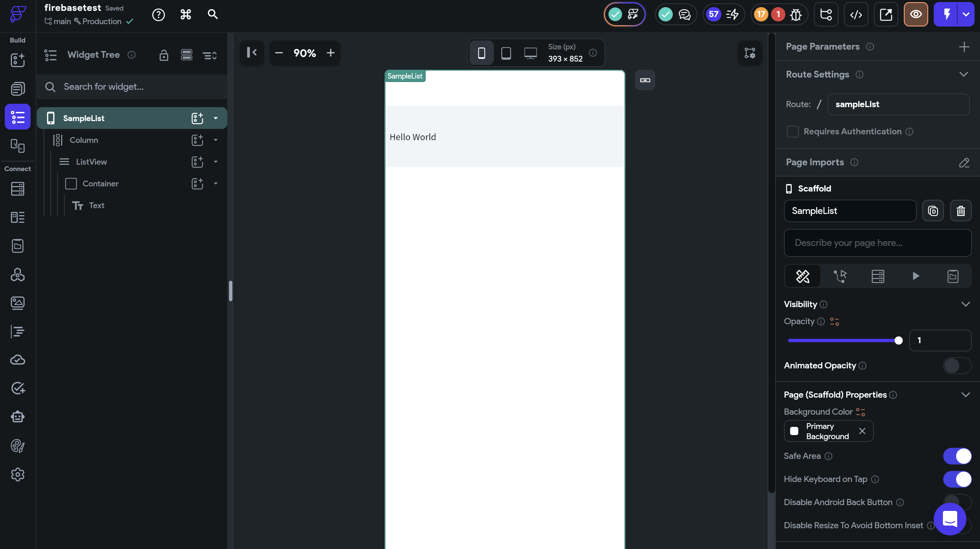Click the duplicate page icon beside SampleList

(x=933, y=211)
